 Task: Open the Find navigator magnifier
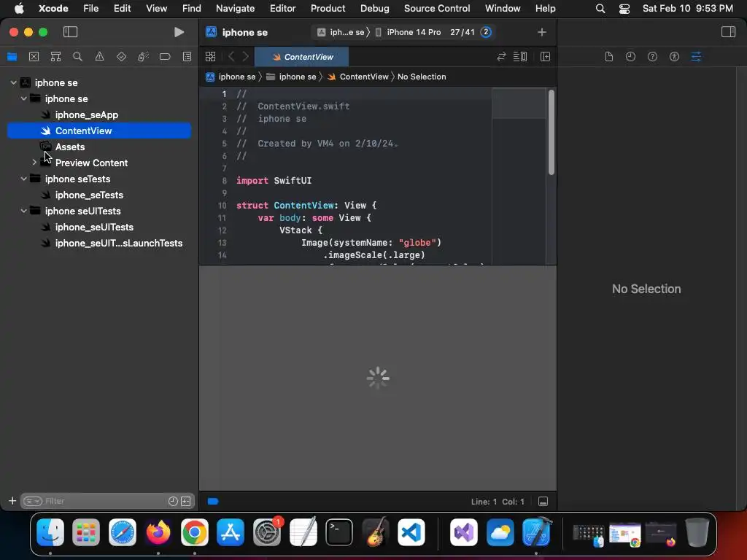tap(77, 57)
